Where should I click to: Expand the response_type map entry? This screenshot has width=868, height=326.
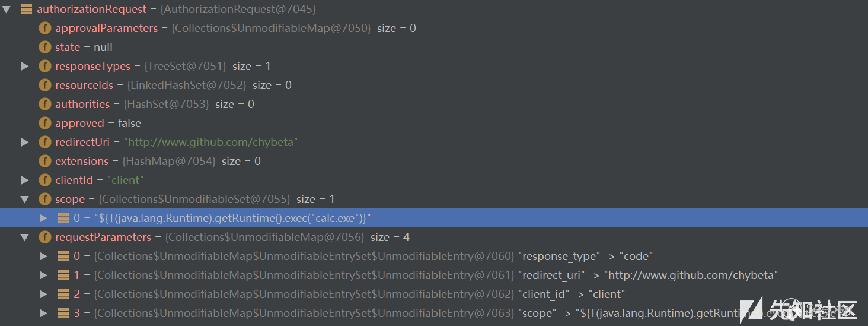(x=43, y=256)
